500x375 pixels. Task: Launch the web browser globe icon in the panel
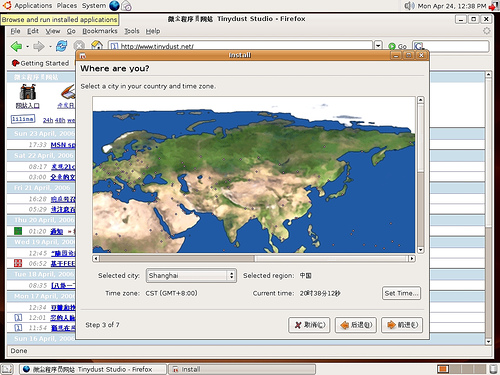[x=114, y=6]
